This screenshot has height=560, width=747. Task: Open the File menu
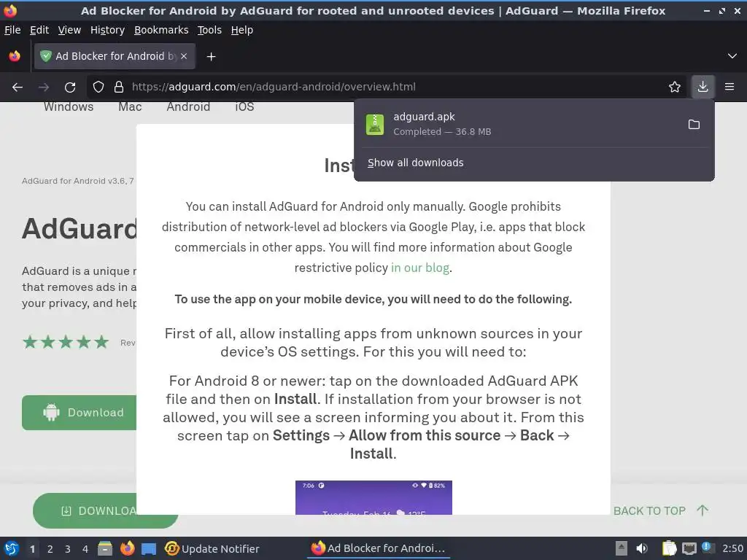[x=12, y=30]
